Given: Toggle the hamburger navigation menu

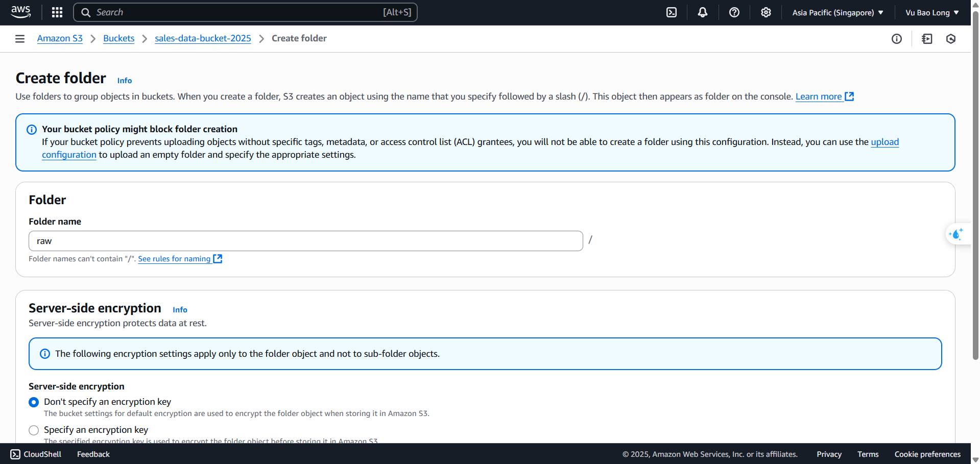Looking at the screenshot, I should pos(20,39).
